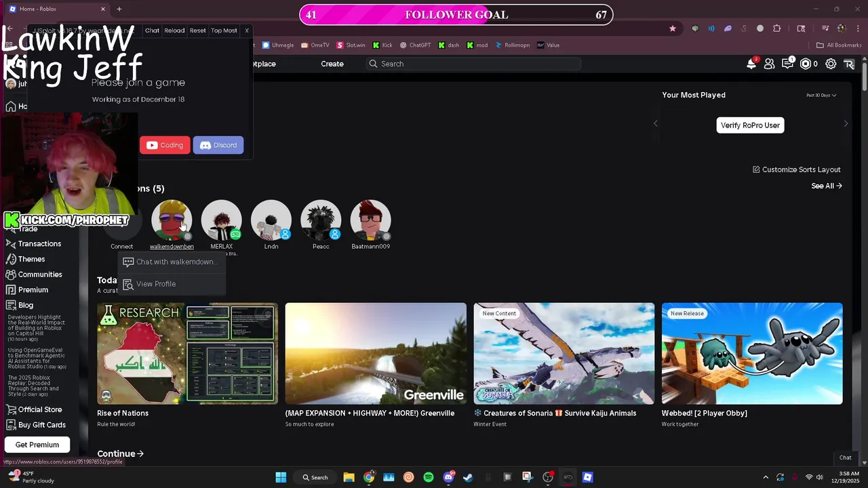Image resolution: width=868 pixels, height=488 pixels.
Task: Open the Roblox messages icon with badge
Action: [x=787, y=64]
